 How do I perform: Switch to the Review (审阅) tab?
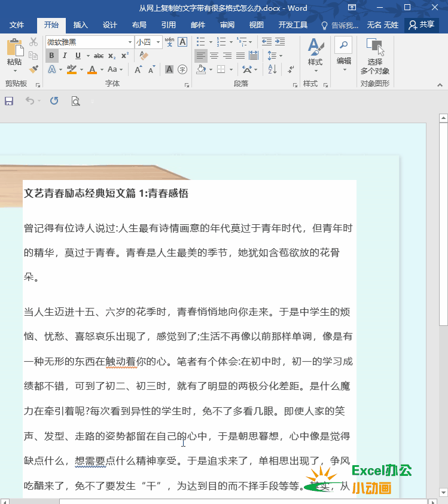point(227,25)
